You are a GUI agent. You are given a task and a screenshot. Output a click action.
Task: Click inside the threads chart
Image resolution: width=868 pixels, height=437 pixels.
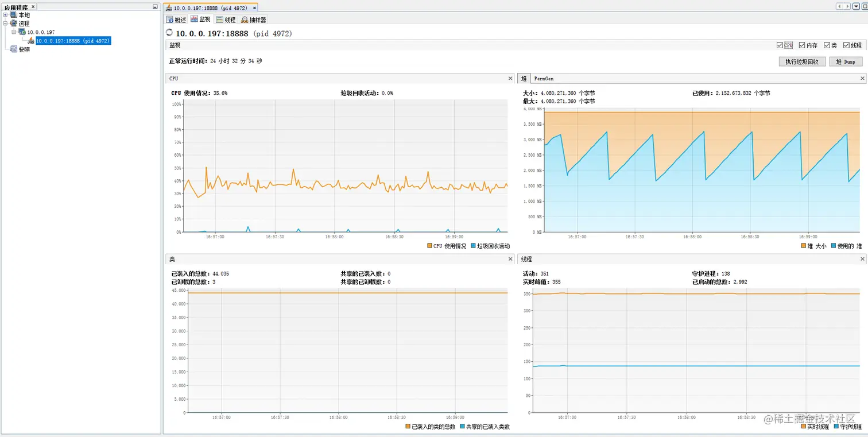(696, 350)
